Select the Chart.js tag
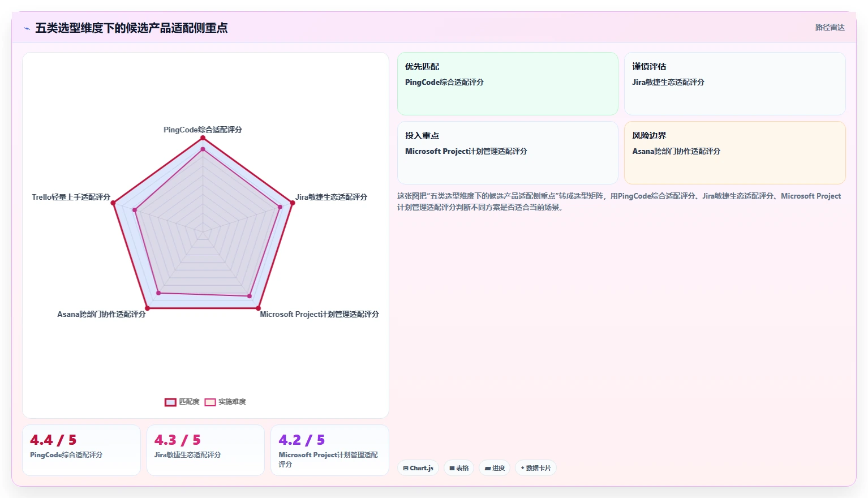Image resolution: width=868 pixels, height=498 pixels. 418,468
